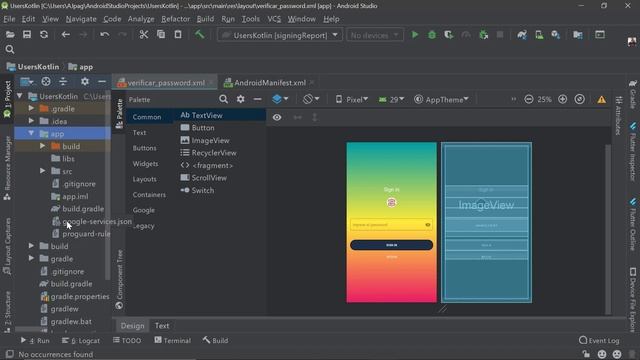
Task: Click the Sync/refresh toolbar icon
Action: [x=44, y=35]
